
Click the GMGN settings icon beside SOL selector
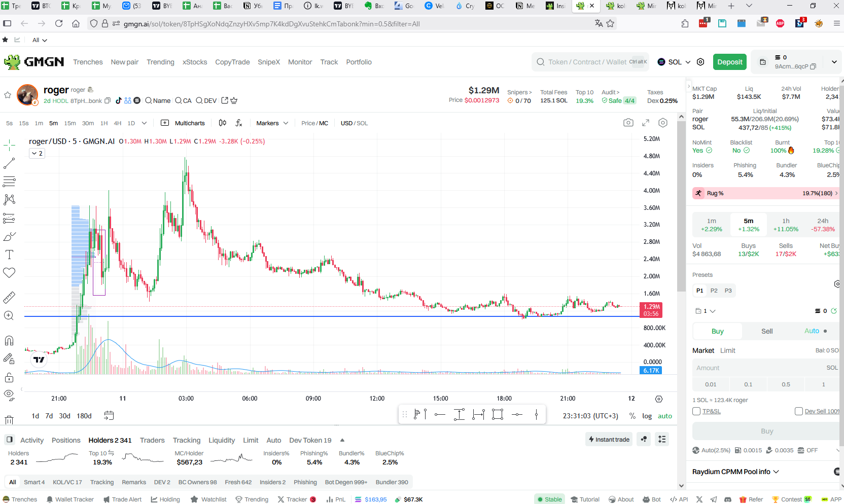point(700,62)
